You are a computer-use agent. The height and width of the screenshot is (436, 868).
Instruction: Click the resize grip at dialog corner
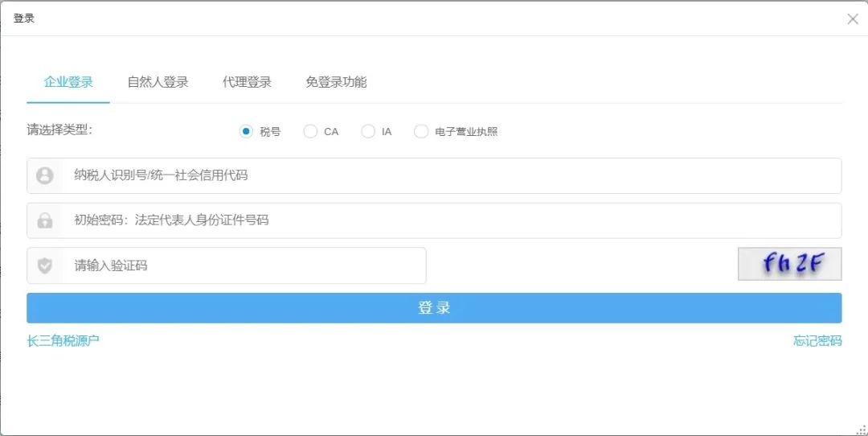tap(862, 430)
